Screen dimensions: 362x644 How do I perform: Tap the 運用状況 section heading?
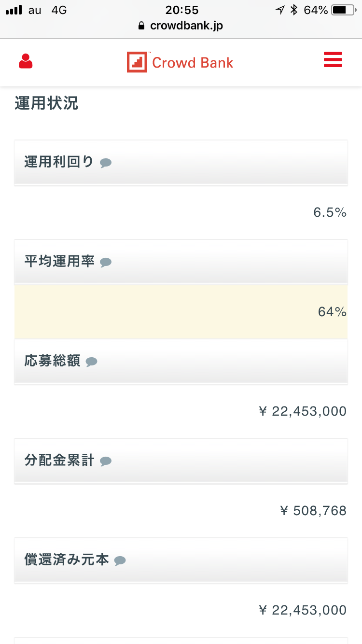click(x=46, y=103)
